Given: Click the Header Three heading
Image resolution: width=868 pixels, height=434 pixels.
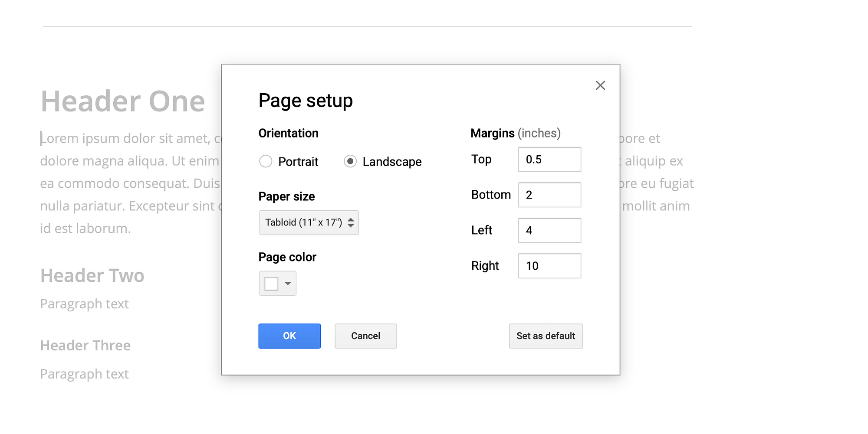Looking at the screenshot, I should click(x=85, y=345).
